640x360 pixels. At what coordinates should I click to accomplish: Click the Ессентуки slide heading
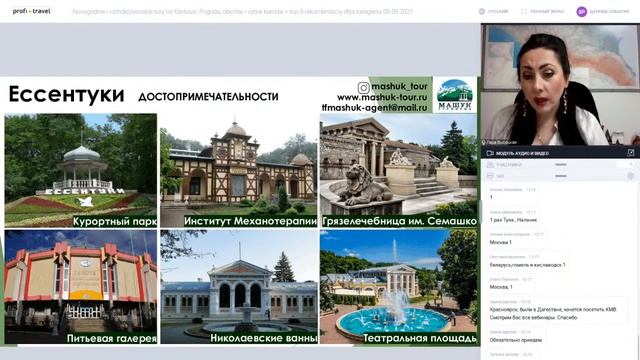67,95
